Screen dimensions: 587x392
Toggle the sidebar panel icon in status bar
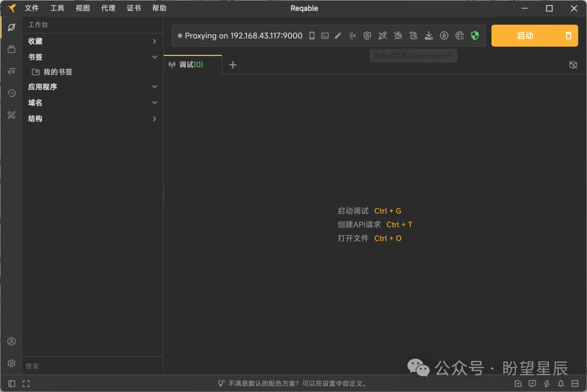(11, 384)
